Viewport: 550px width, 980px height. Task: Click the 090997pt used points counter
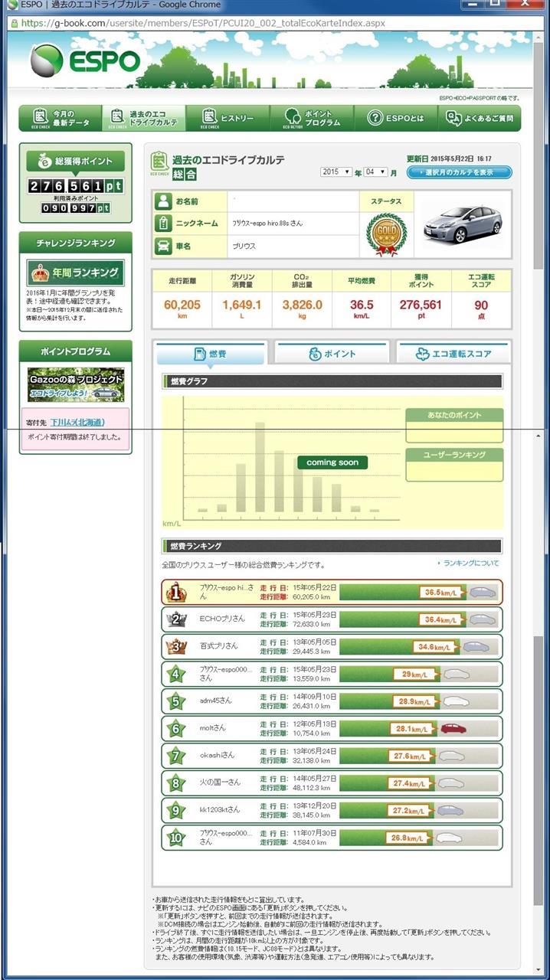click(x=75, y=207)
